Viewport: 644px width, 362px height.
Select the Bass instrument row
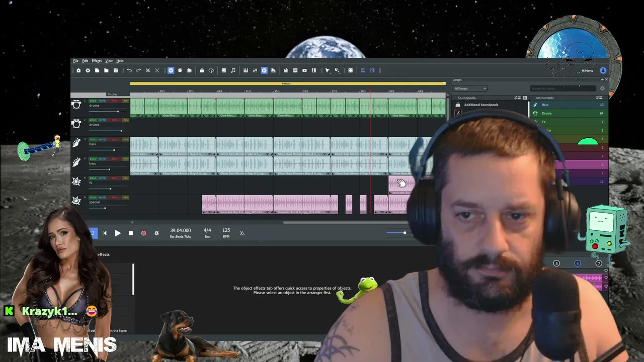tap(569, 105)
